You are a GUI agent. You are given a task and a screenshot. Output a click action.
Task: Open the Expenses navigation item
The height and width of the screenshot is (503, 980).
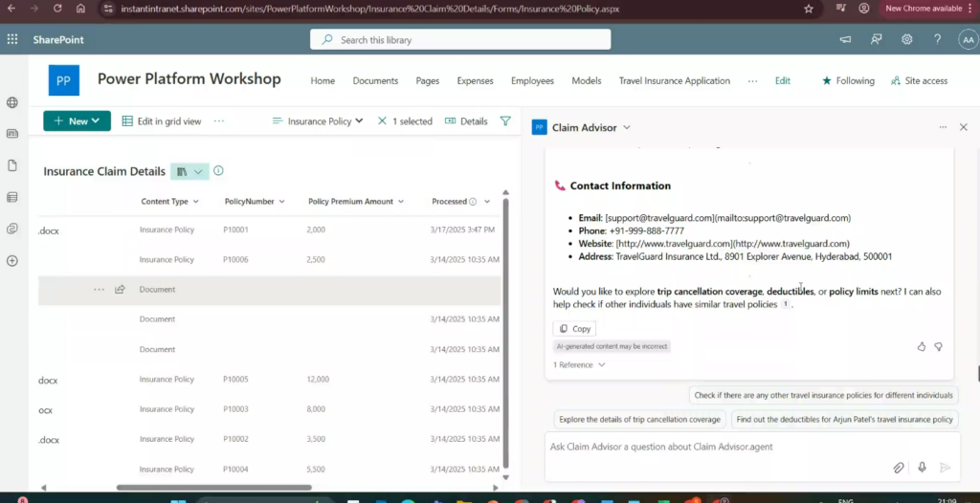[475, 80]
